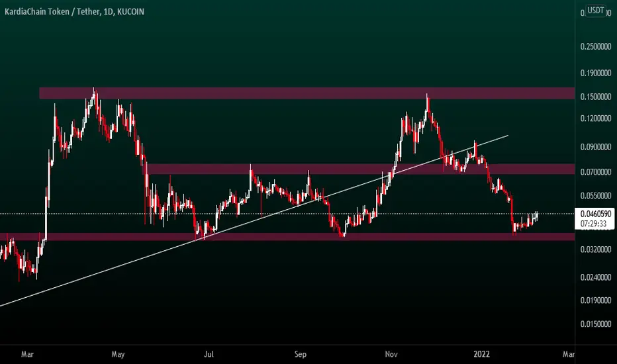Click the 2022 label on time axis
Screen dimensions: 617x364
click(482, 354)
